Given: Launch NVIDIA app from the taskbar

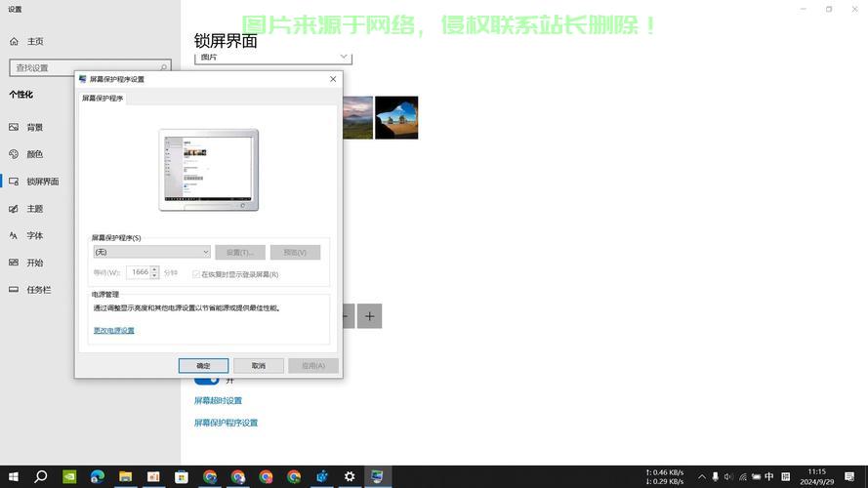Looking at the screenshot, I should click(x=69, y=476).
